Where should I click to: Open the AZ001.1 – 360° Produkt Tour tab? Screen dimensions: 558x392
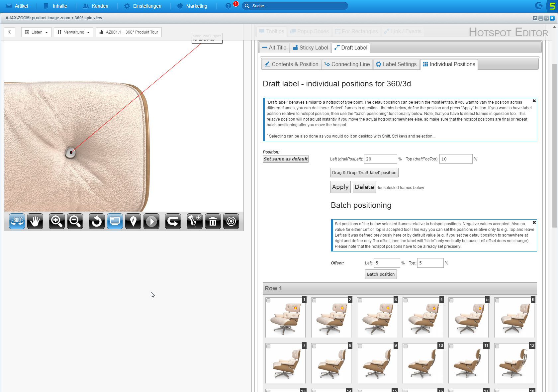[129, 32]
